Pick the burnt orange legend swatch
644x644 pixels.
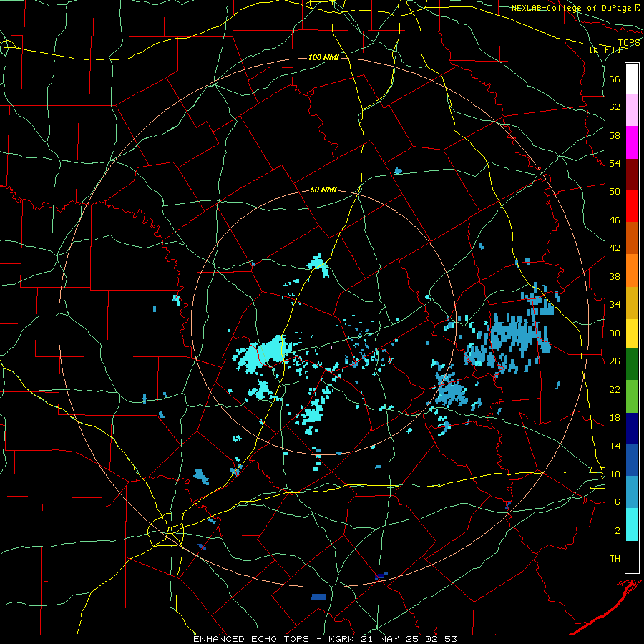click(632, 238)
